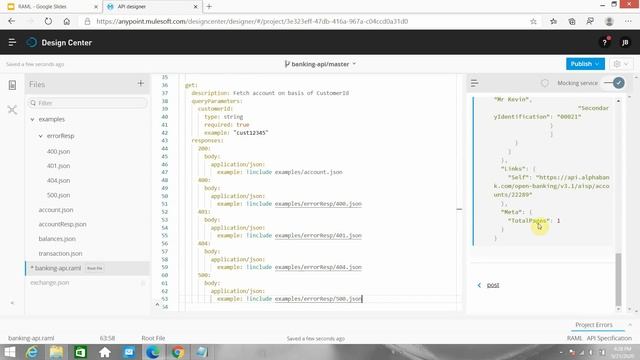Click the examples/errorResp/401.json include link

[318, 236]
